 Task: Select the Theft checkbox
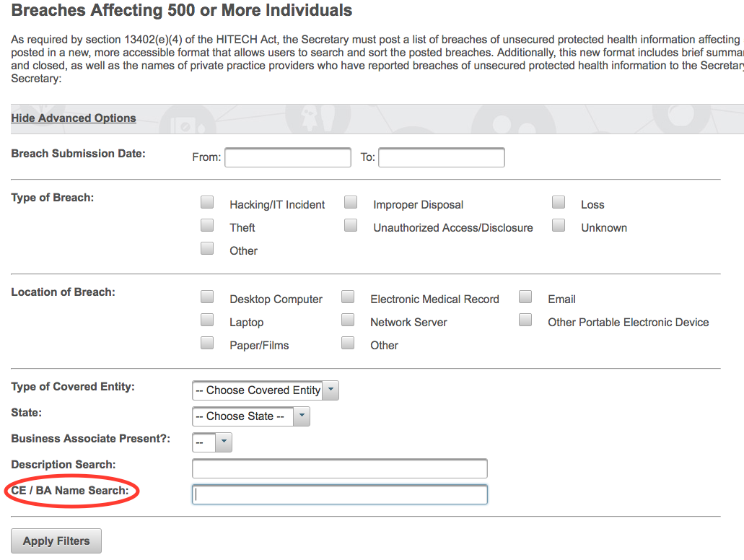pyautogui.click(x=207, y=226)
